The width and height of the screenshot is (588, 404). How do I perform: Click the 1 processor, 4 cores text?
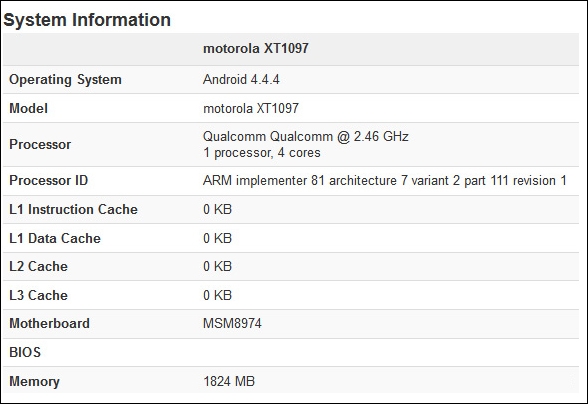click(262, 153)
